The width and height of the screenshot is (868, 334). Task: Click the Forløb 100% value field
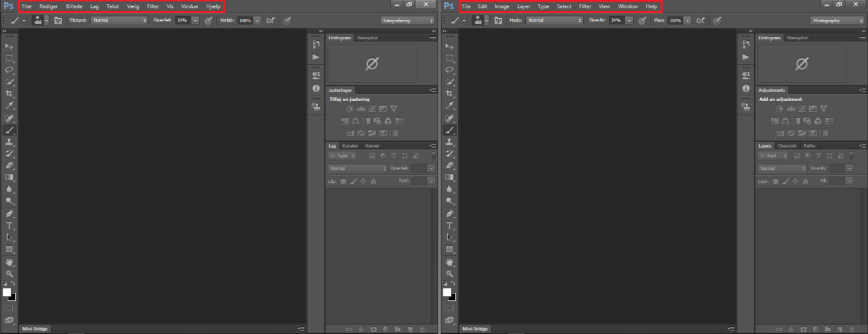click(x=245, y=21)
